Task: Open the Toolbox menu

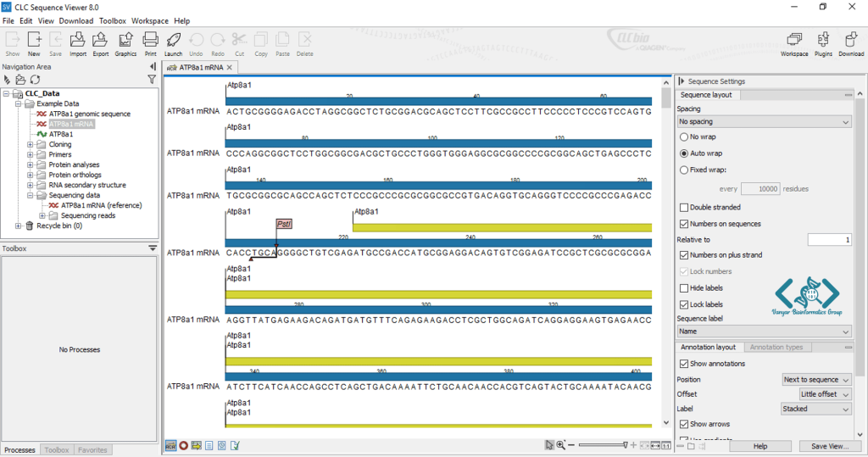Action: 113,20
